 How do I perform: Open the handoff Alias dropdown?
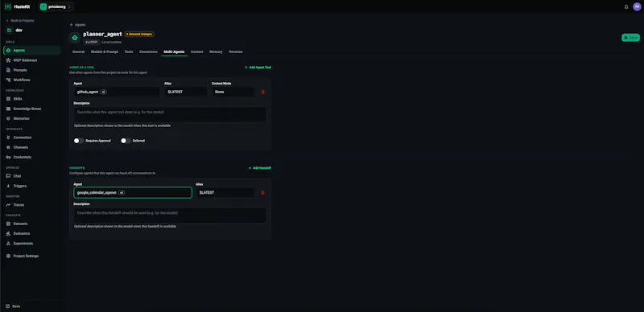(x=225, y=192)
